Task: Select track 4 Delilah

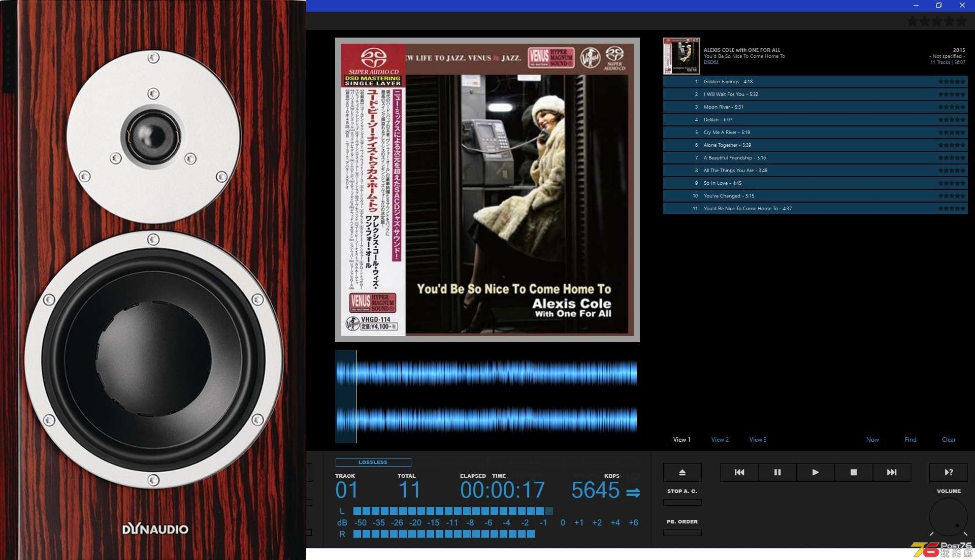Action: point(815,119)
